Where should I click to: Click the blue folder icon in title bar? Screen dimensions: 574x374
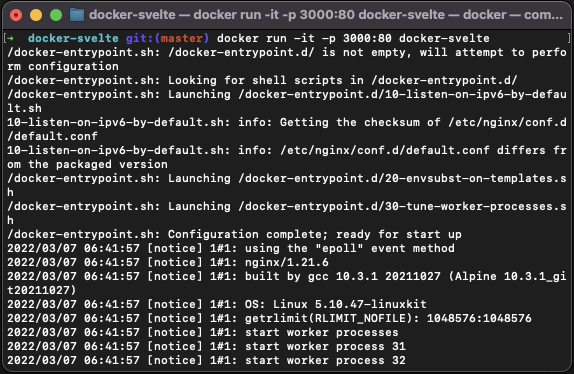pyautogui.click(x=77, y=15)
